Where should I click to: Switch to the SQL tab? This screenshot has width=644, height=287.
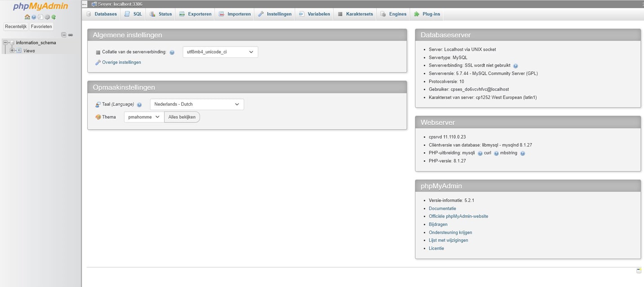tap(133, 14)
